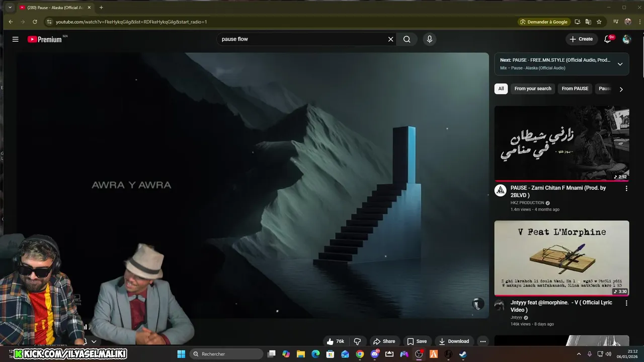This screenshot has height=362, width=644.
Task: Collapse the Mix playlist panel chevron
Action: click(620, 64)
